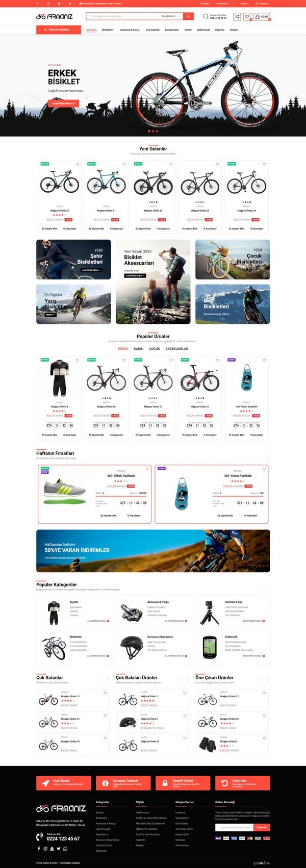Image resolution: width=306 pixels, height=868 pixels.
Task: Open the Kategoride Ara search category dropdown
Action: [x=170, y=16]
